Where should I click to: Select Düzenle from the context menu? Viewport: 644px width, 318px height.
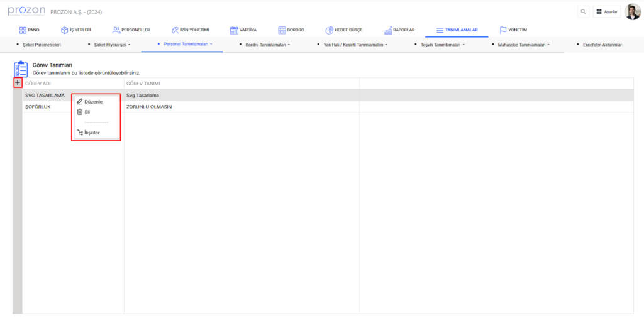click(92, 102)
